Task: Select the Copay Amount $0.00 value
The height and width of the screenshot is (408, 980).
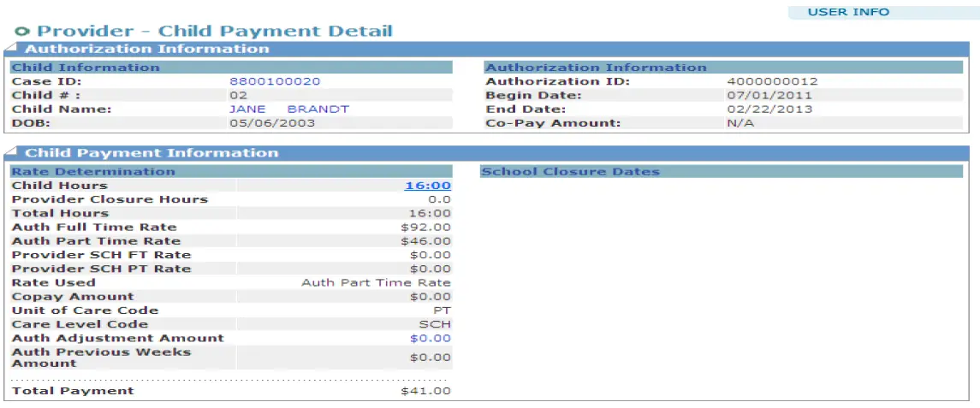Action: tap(431, 297)
